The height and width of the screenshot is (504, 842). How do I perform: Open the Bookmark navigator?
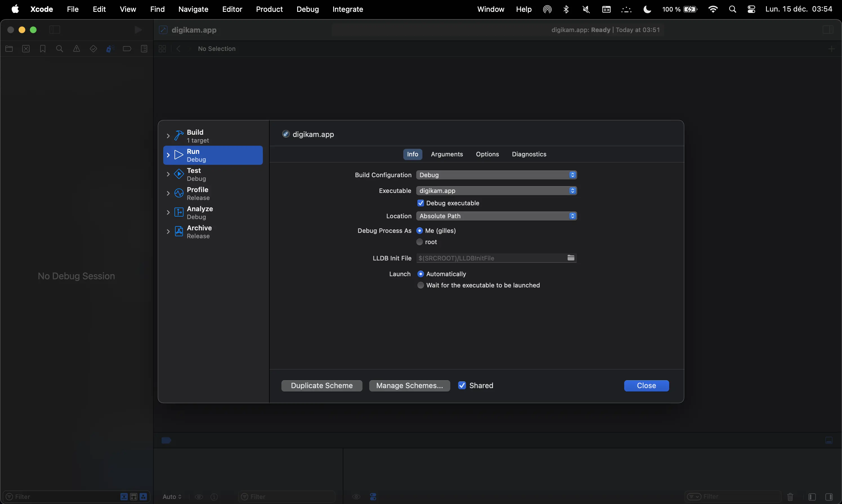42,49
